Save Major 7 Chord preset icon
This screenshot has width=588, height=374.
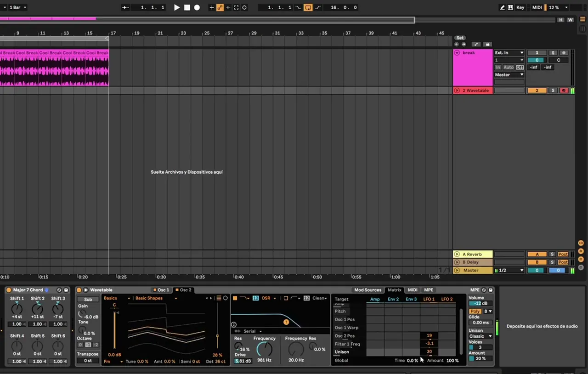(x=66, y=290)
